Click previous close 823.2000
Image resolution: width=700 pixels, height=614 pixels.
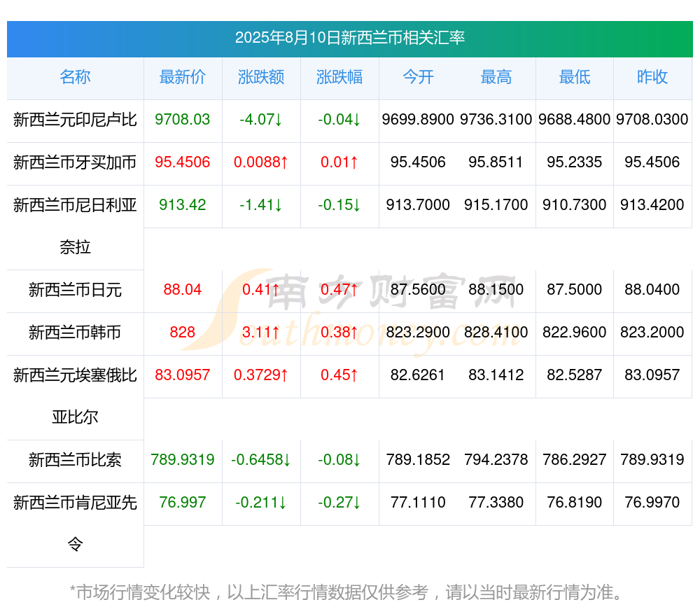pyautogui.click(x=652, y=333)
